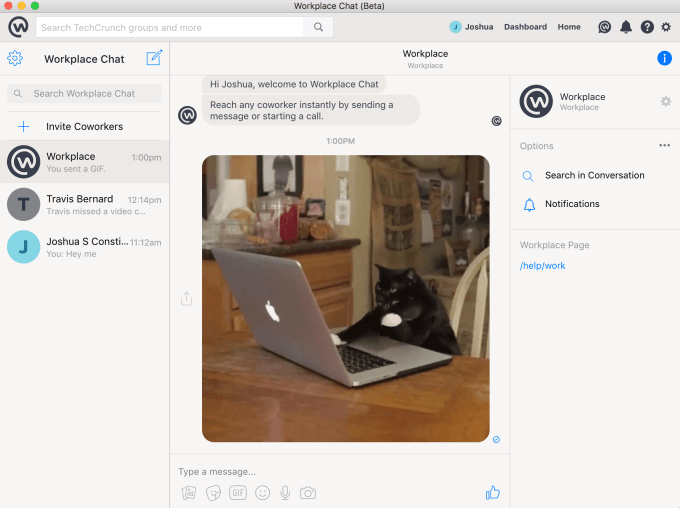
Task: Open the emoji smiley picker
Action: (x=262, y=493)
